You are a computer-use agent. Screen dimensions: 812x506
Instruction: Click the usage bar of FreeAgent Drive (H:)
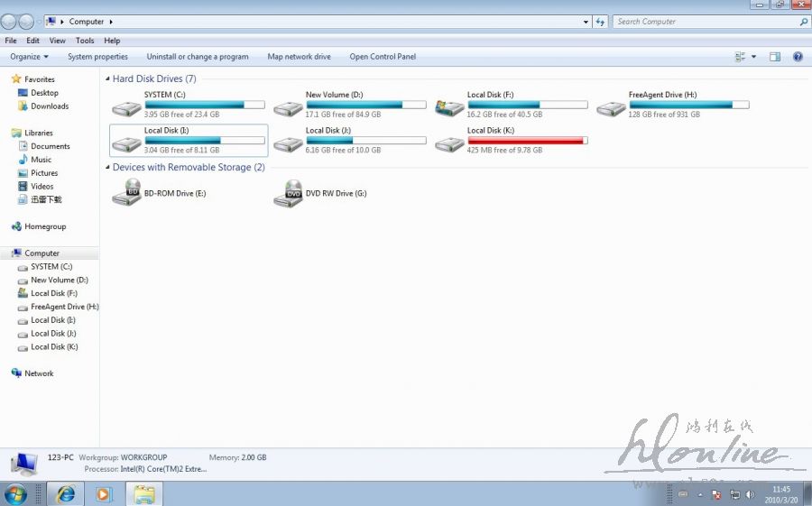pyautogui.click(x=689, y=105)
